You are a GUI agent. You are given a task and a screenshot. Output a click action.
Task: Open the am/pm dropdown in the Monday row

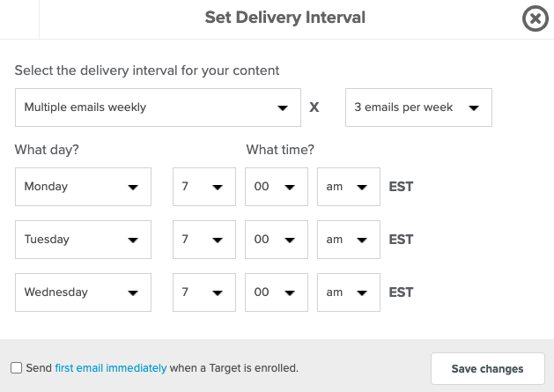coord(349,187)
